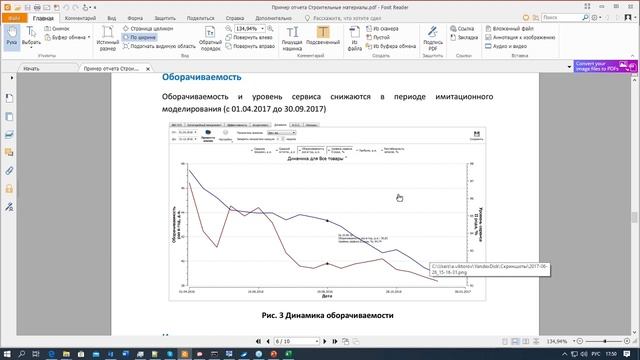Click Подогнать видимую область
Image resolution: width=640 pixels, height=360 pixels.
[x=159, y=46]
